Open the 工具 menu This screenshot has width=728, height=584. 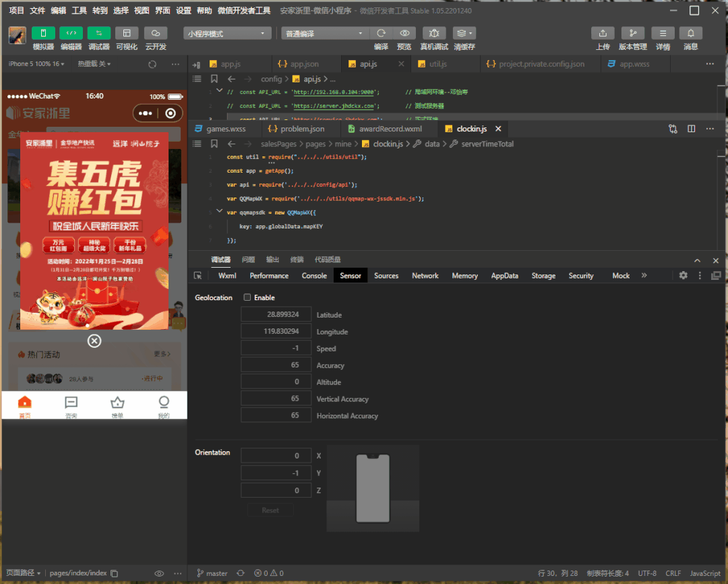80,11
